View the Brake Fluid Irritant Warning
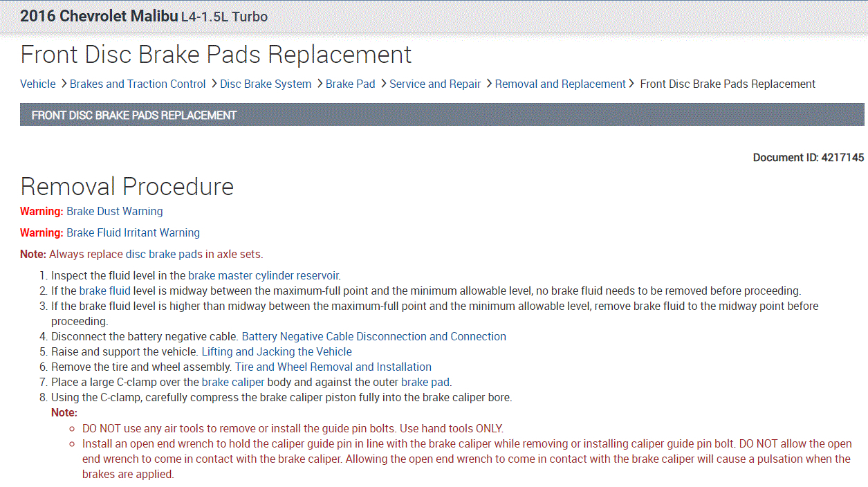 tap(133, 233)
